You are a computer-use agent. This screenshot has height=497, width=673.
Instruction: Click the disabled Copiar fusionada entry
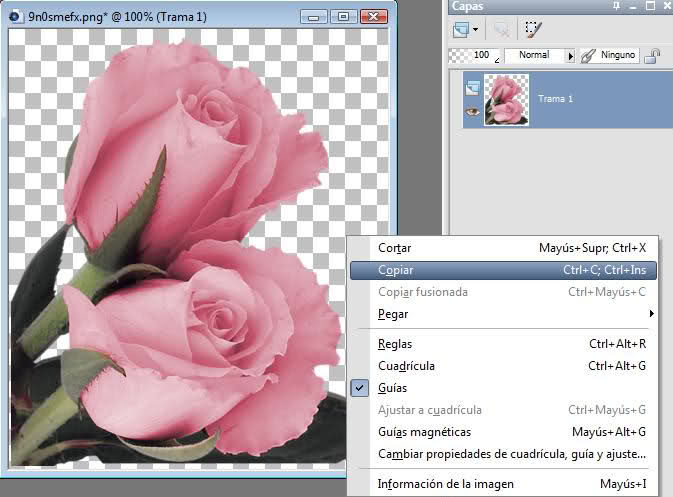click(503, 292)
